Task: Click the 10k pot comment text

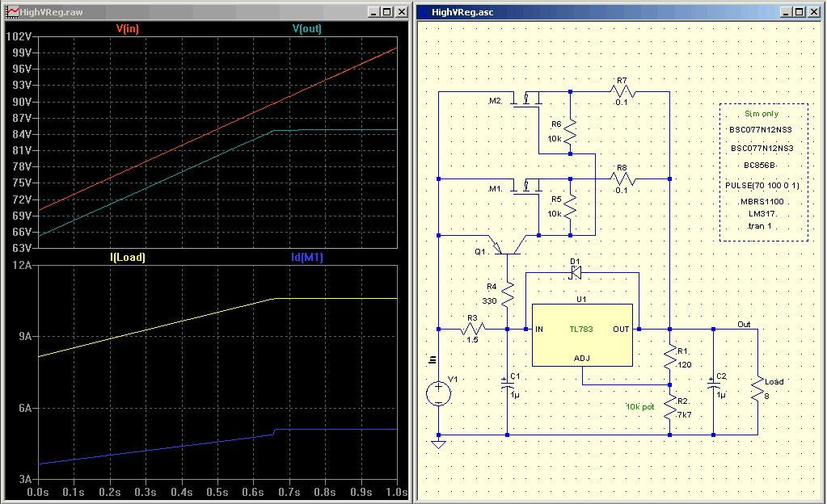Action: (x=639, y=407)
